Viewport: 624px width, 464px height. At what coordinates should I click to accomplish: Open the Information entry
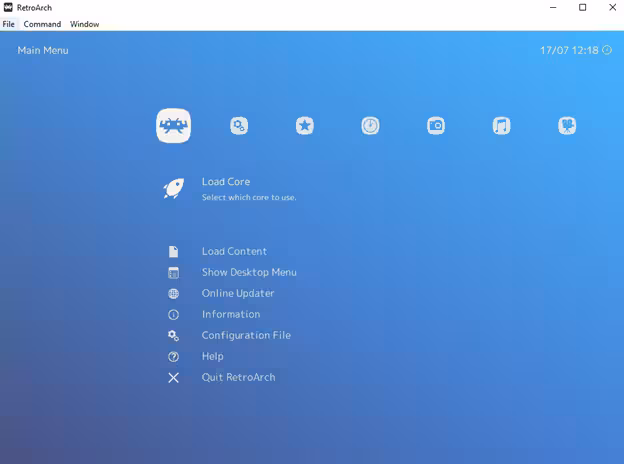pyautogui.click(x=231, y=314)
